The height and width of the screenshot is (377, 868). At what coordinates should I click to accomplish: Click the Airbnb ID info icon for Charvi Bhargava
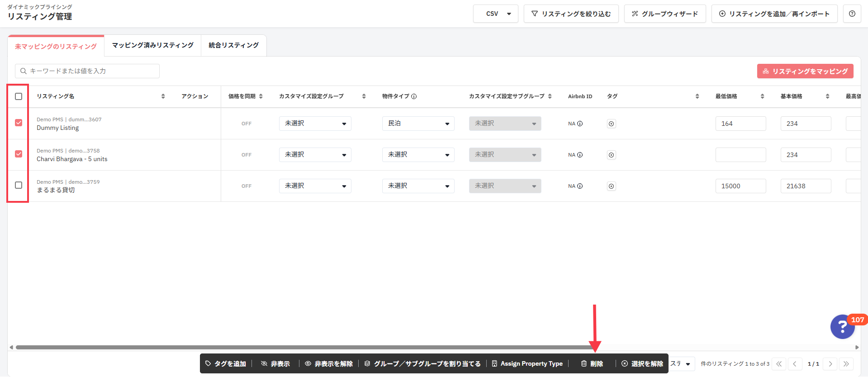pyautogui.click(x=580, y=155)
